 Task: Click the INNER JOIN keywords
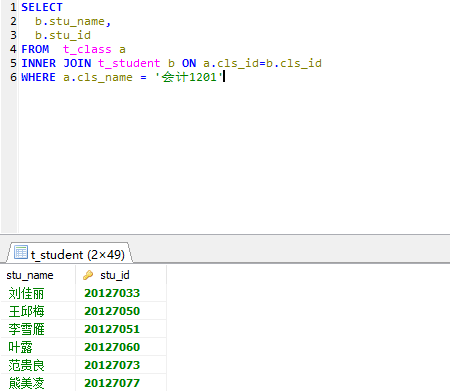(56, 63)
